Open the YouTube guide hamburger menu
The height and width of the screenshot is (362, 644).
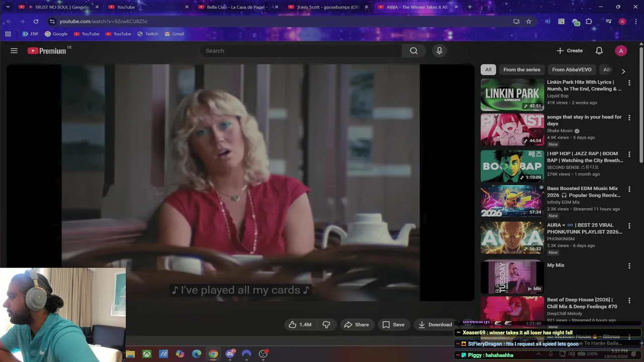click(14, 51)
